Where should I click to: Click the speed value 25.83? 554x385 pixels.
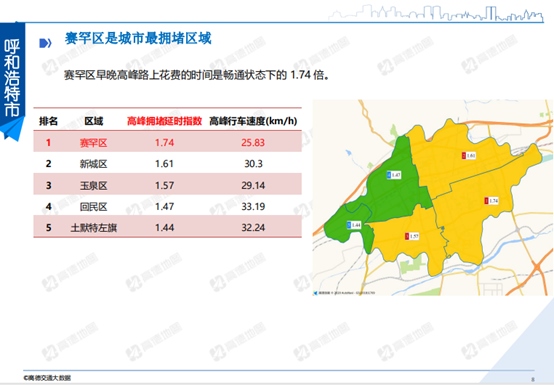coord(253,143)
